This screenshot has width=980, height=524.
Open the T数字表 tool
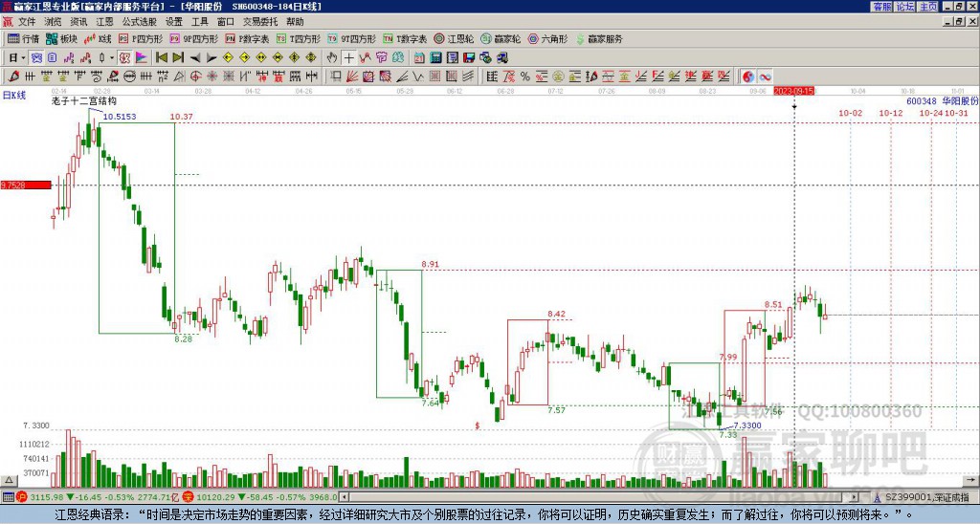[405, 38]
